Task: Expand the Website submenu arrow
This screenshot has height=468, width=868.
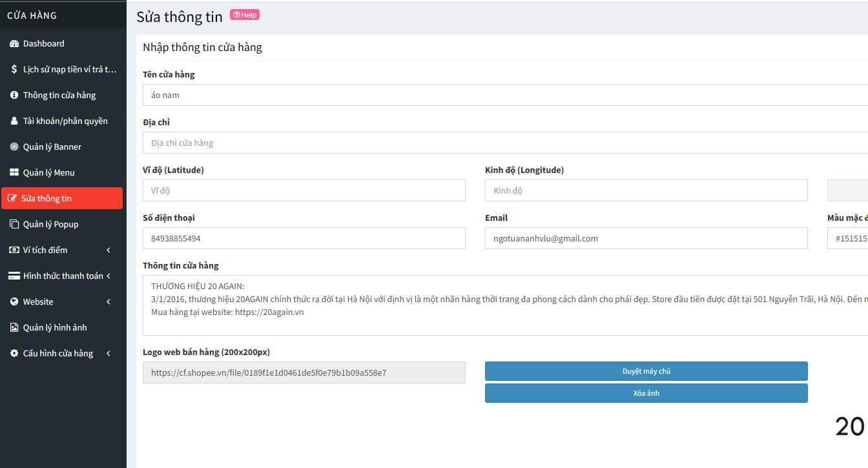Action: click(x=108, y=302)
